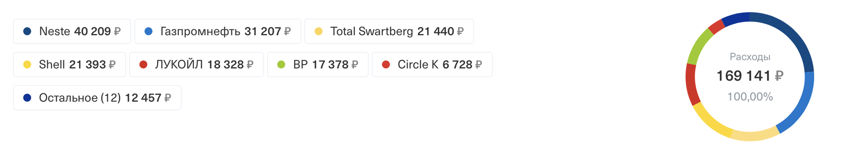Click the yellow dot beside Shell
Viewport: 868px width, 159px height.
[27, 65]
